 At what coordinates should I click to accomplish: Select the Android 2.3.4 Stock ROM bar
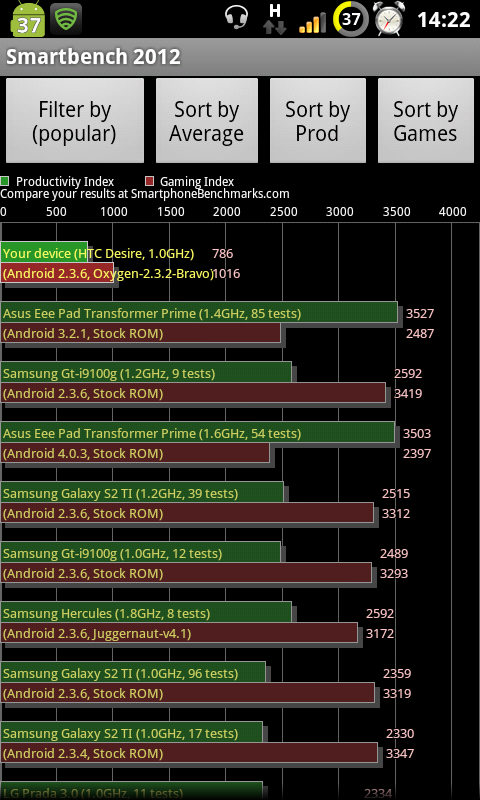coord(189,753)
